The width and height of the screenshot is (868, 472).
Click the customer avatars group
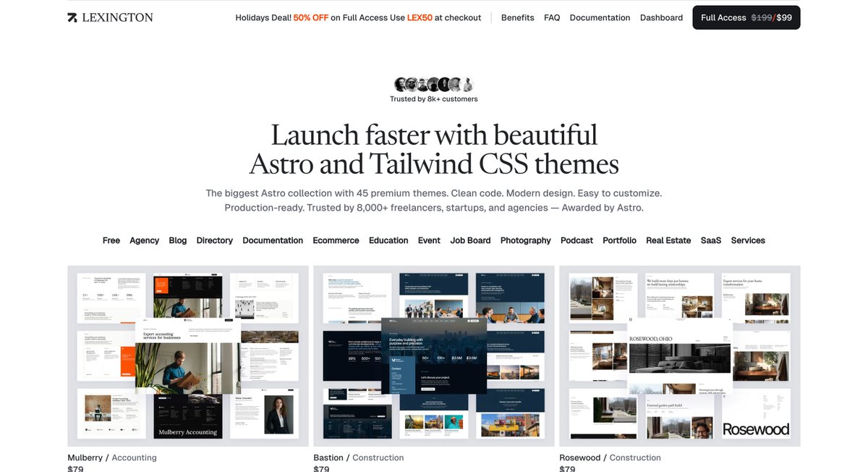click(434, 84)
